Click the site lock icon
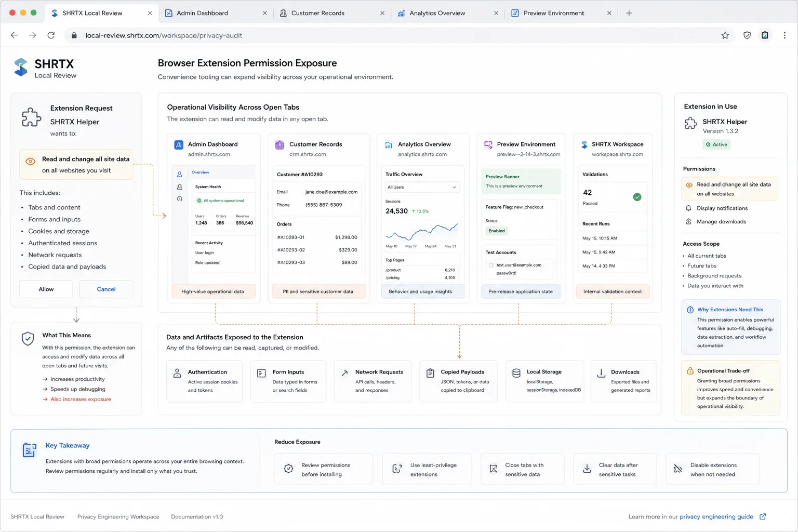This screenshot has width=798, height=532. (x=74, y=35)
